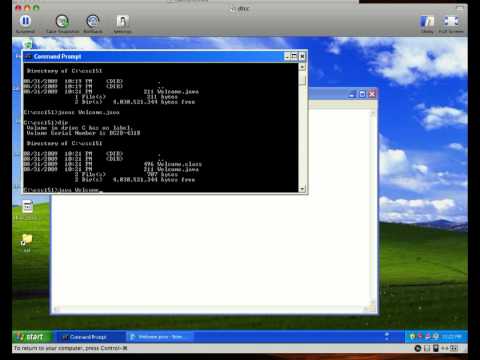Select the document icon above the desktop folder
The image size is (480, 360).
(27, 206)
